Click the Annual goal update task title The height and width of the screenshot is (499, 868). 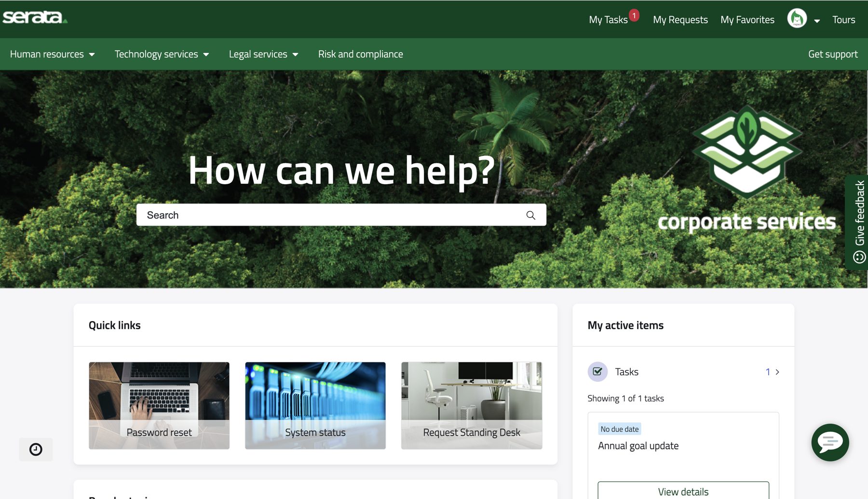[638, 446]
